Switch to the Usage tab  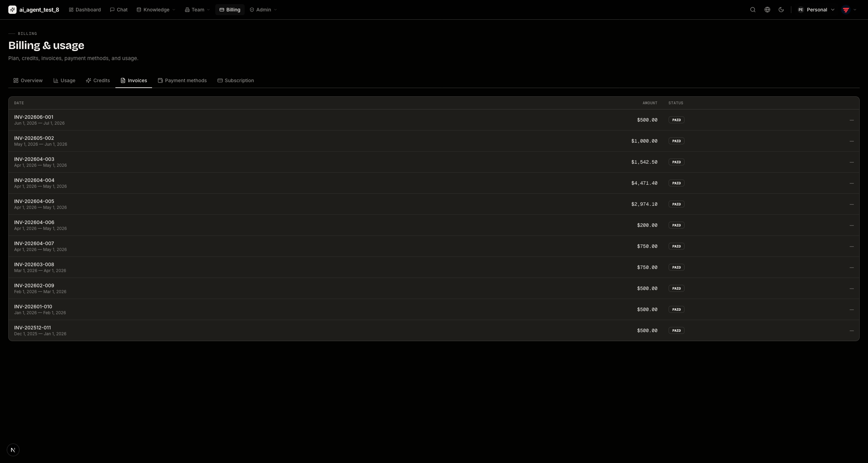(x=64, y=80)
